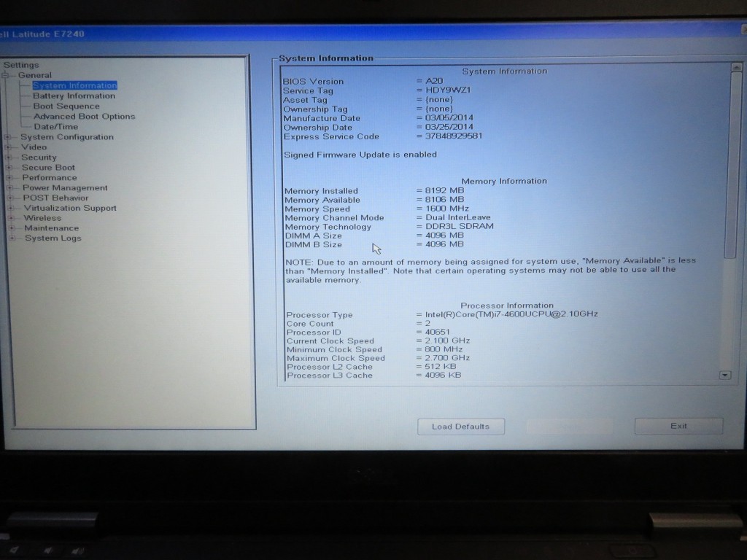Select Advanced Boot Options
Image resolution: width=747 pixels, height=560 pixels.
click(85, 116)
